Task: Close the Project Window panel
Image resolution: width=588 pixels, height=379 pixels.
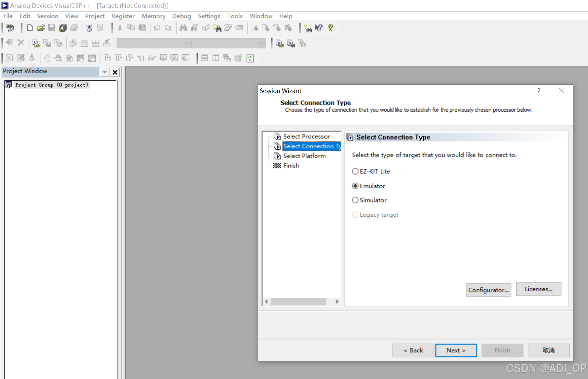Action: pos(115,72)
